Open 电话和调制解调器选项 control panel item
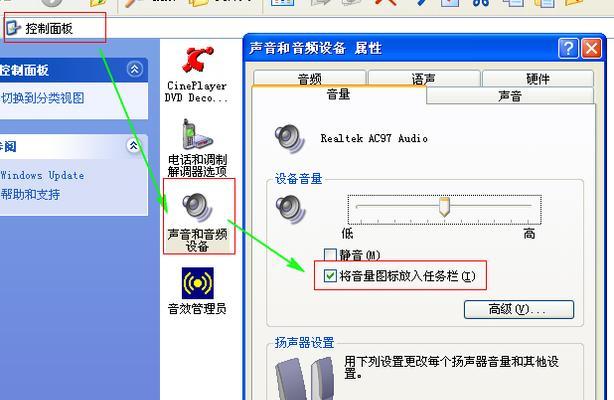 pos(196,135)
